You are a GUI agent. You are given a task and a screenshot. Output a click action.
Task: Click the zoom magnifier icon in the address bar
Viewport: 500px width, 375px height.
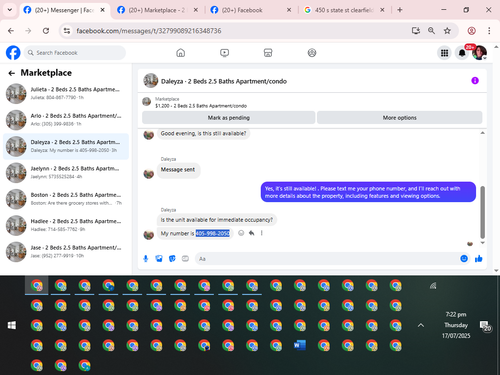tap(431, 31)
